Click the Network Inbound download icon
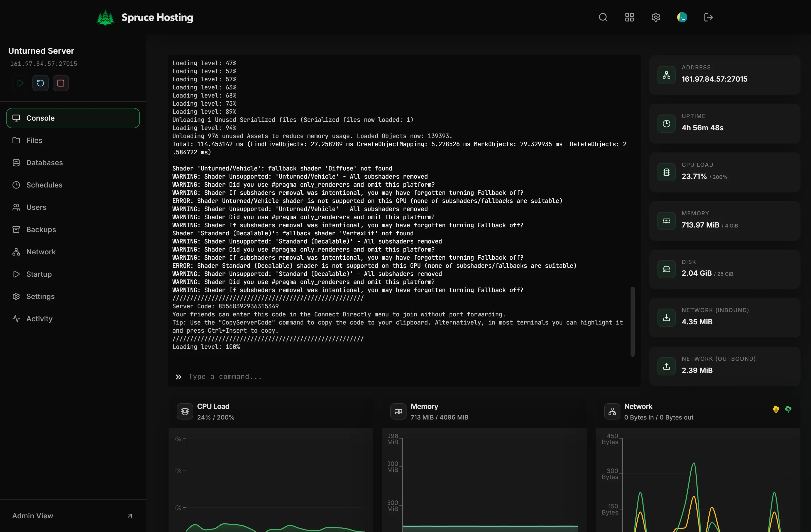The height and width of the screenshot is (532, 811). click(x=667, y=318)
